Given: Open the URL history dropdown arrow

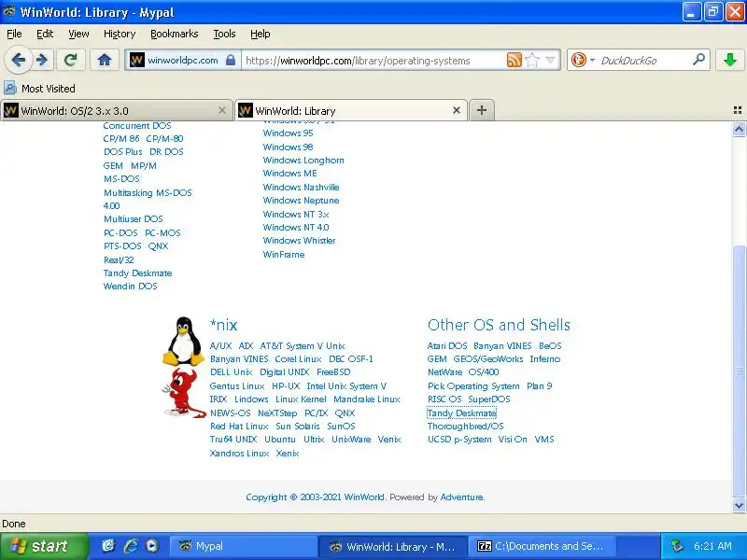Looking at the screenshot, I should [x=550, y=60].
